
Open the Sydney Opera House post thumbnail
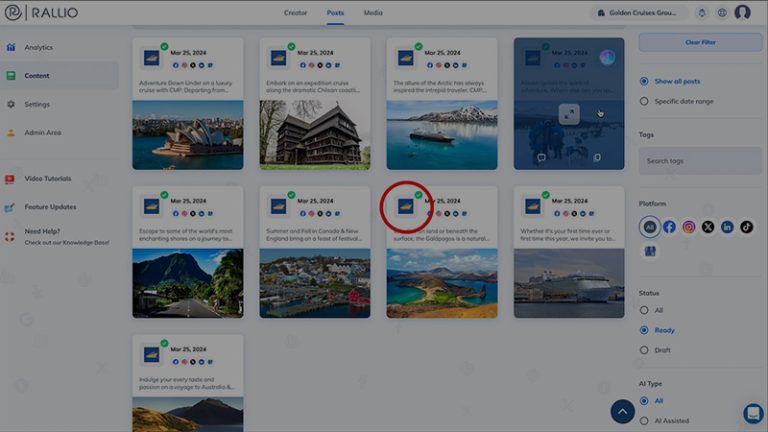(x=188, y=134)
